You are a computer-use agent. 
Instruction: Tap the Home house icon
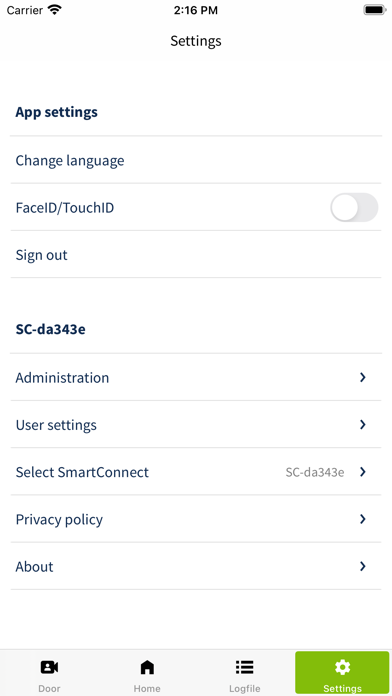(x=147, y=667)
